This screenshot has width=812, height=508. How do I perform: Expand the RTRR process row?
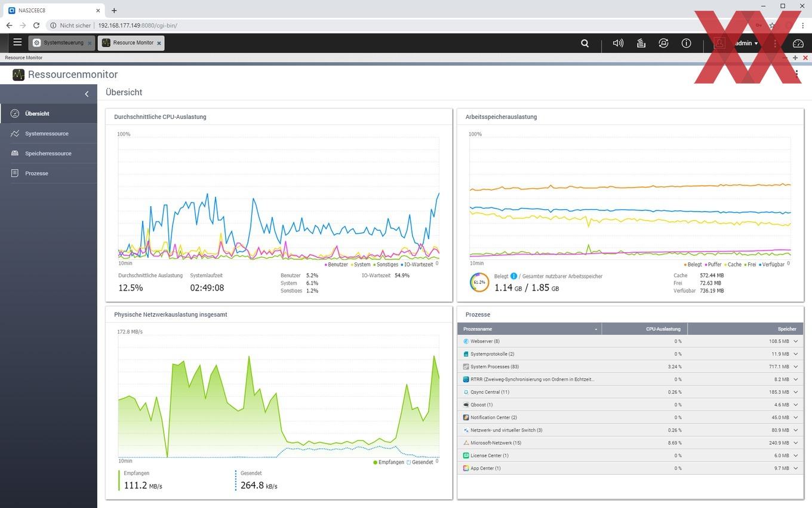796,380
